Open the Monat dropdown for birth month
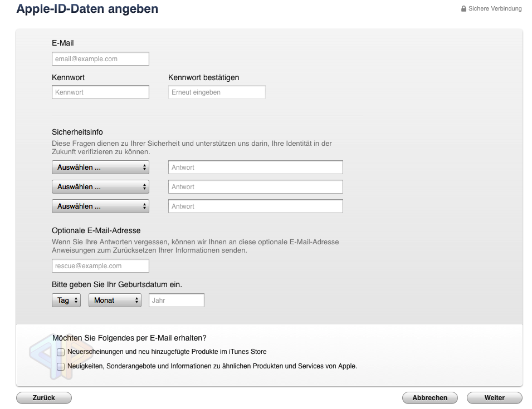 point(115,300)
